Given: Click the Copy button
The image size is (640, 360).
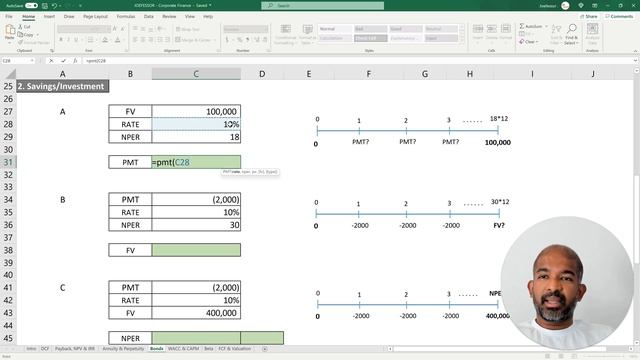Looking at the screenshot, I should tap(25, 35).
